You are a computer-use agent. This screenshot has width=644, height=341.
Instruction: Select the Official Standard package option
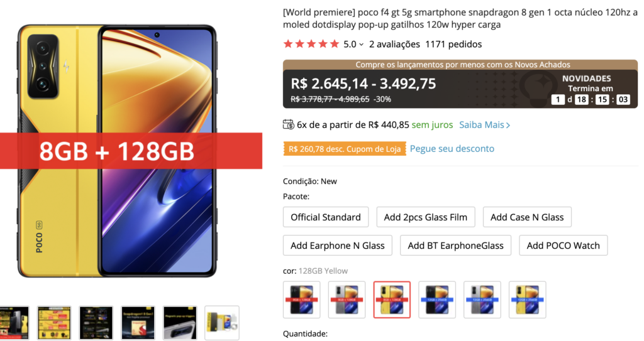[326, 217]
